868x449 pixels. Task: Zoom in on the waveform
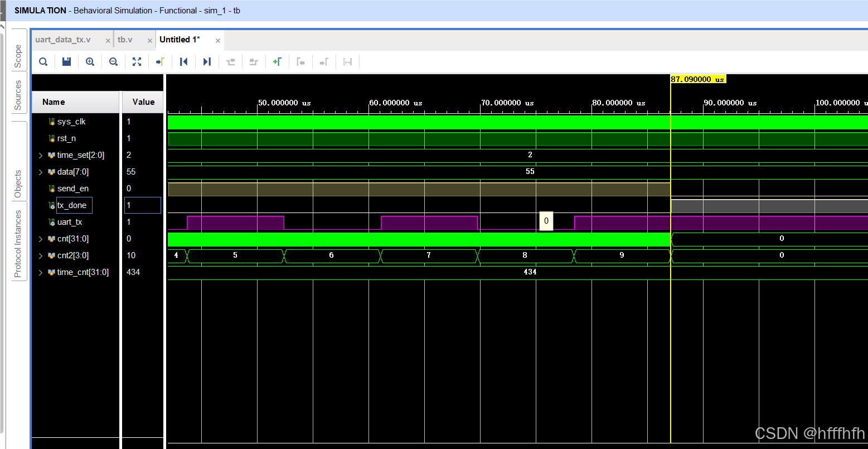pyautogui.click(x=90, y=61)
